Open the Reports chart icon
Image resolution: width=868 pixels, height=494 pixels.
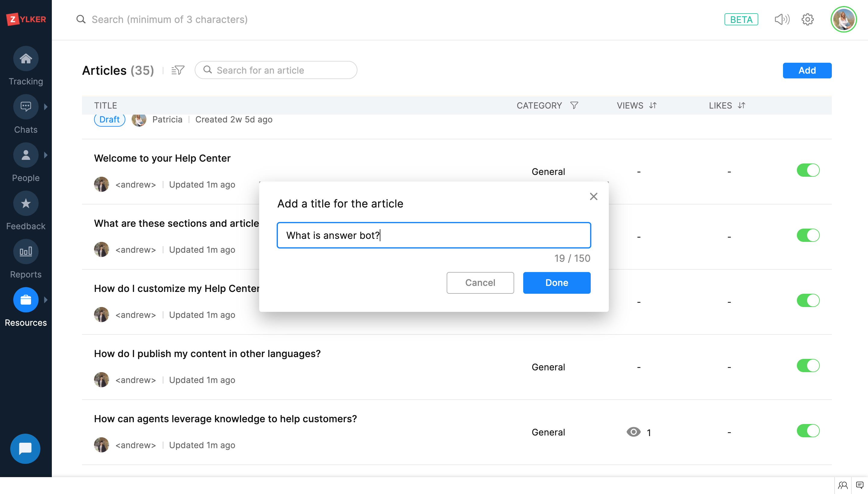click(26, 252)
